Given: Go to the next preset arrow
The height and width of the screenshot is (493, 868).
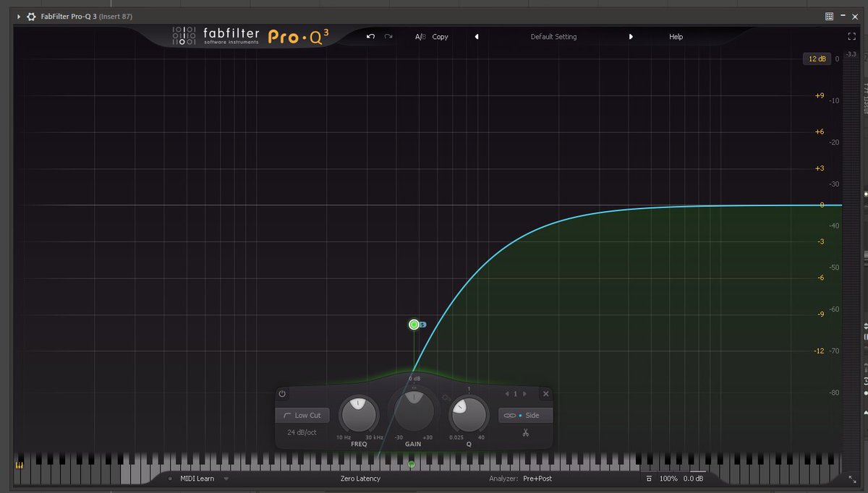Looking at the screenshot, I should 631,37.
